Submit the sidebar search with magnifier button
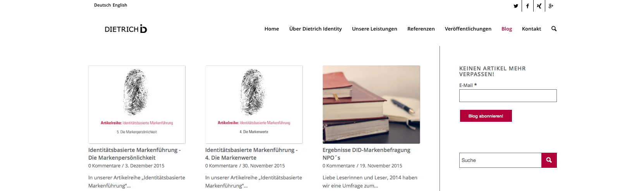Image resolution: width=644 pixels, height=191 pixels. tap(549, 160)
